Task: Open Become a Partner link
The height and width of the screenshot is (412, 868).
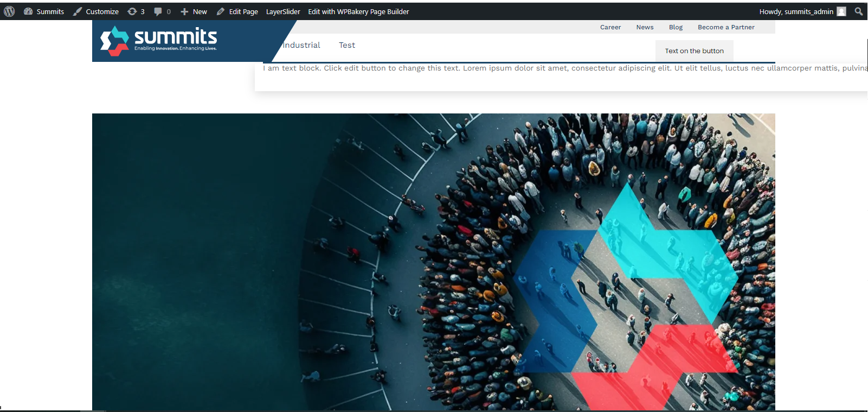Action: click(726, 27)
